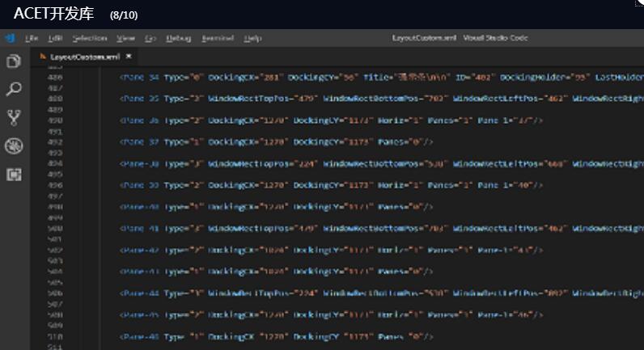
Task: Click the VS Code logo icon
Action: pos(10,38)
